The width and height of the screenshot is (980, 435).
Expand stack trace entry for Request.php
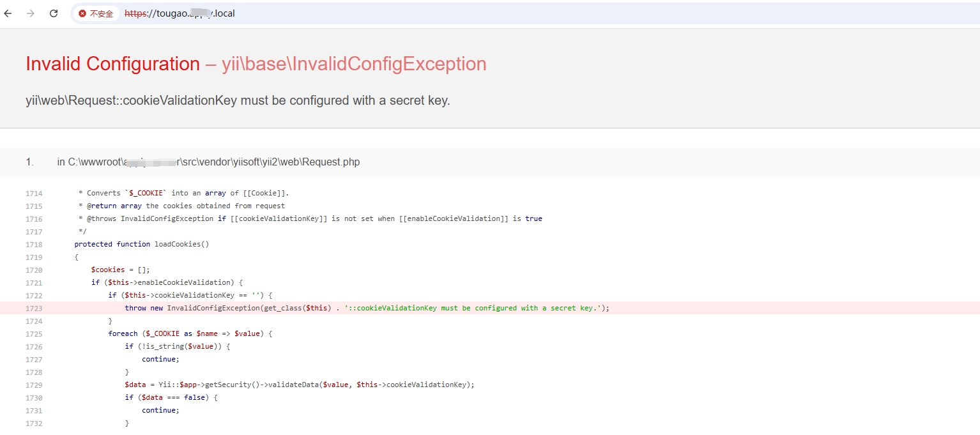pyautogui.click(x=208, y=162)
